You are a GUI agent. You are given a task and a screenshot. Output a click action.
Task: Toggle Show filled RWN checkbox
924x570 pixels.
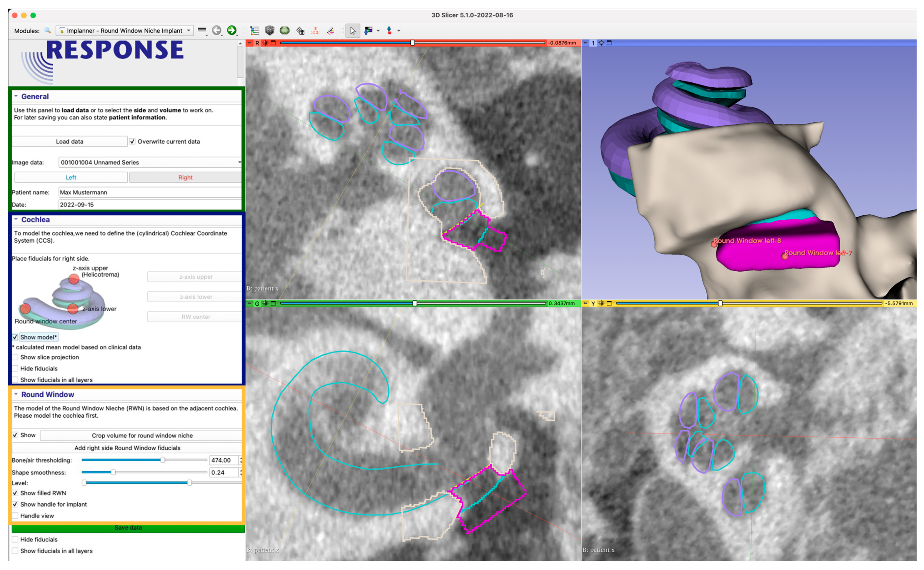(15, 493)
